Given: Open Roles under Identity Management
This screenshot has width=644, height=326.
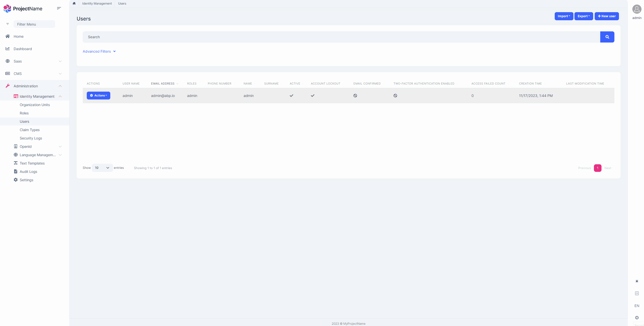Looking at the screenshot, I should [x=24, y=113].
